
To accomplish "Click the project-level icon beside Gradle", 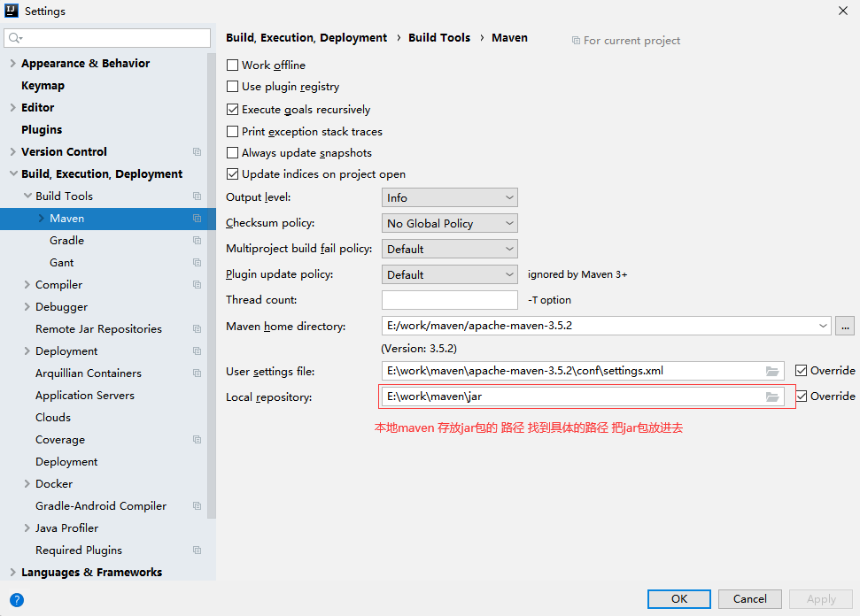I will [197, 241].
